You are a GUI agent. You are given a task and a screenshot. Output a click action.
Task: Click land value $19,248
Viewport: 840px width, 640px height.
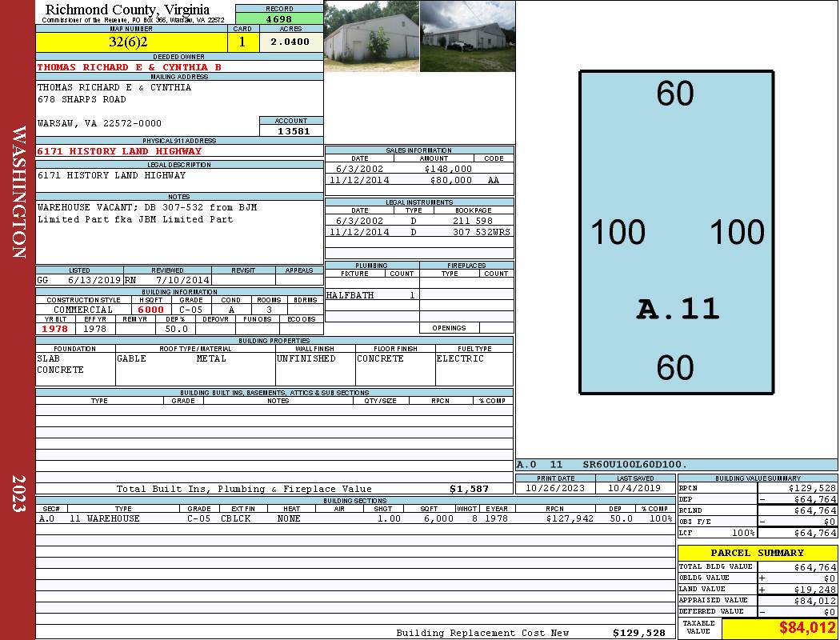[x=815, y=589]
